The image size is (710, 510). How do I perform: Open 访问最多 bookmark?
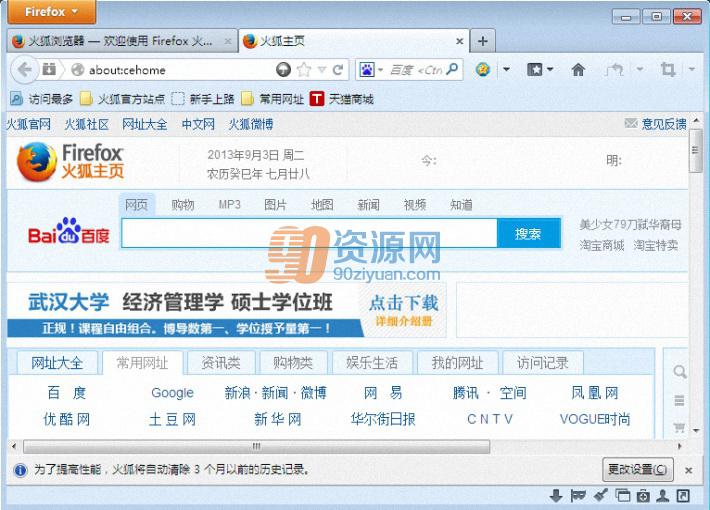point(41,99)
